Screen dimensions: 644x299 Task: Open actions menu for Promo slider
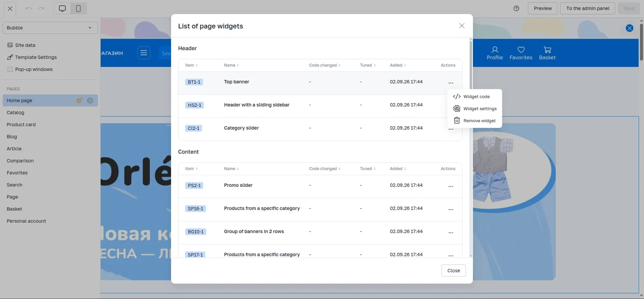click(451, 186)
